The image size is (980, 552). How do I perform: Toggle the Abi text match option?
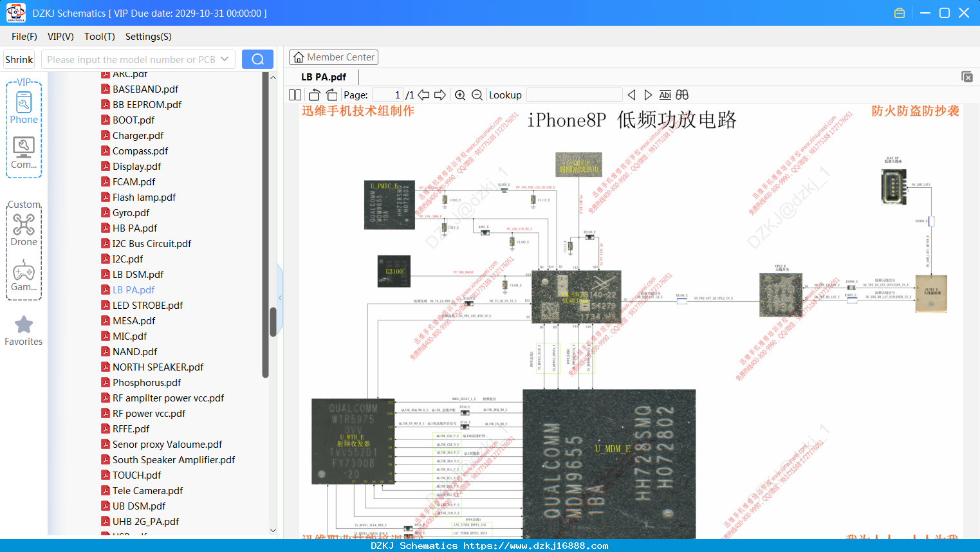pos(665,95)
